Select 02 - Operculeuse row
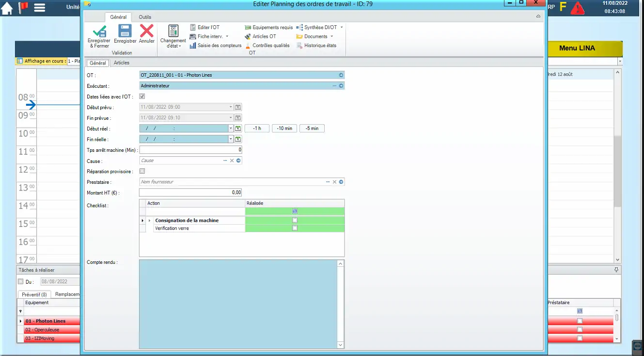Viewport: 644px width, 356px height. coord(52,330)
